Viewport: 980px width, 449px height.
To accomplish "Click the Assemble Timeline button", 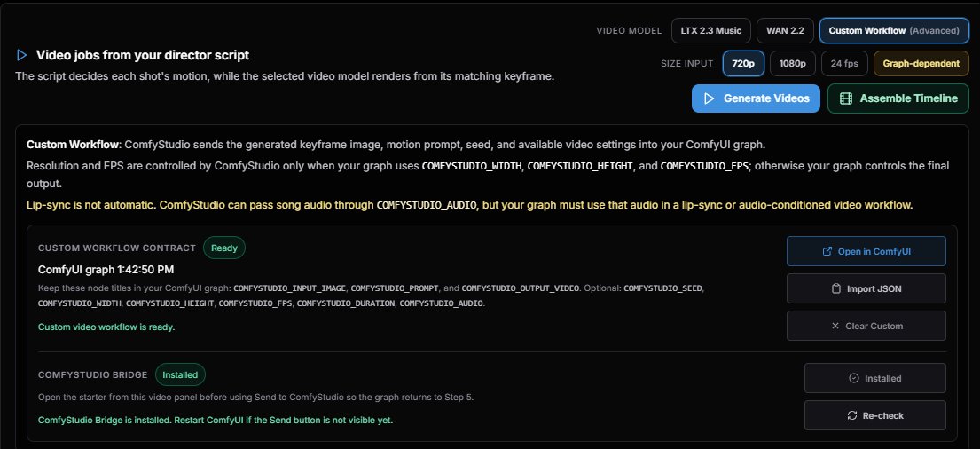I will point(898,98).
